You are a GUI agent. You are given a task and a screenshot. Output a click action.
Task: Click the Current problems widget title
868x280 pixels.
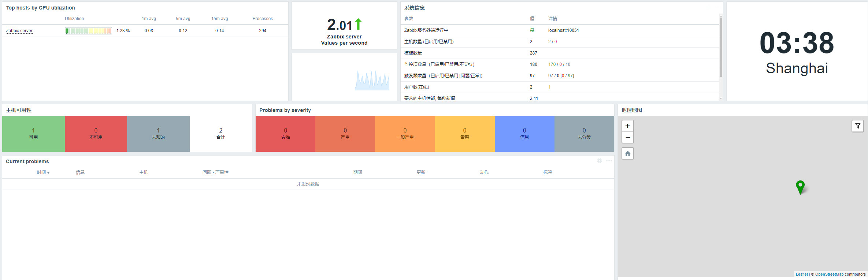pyautogui.click(x=27, y=161)
